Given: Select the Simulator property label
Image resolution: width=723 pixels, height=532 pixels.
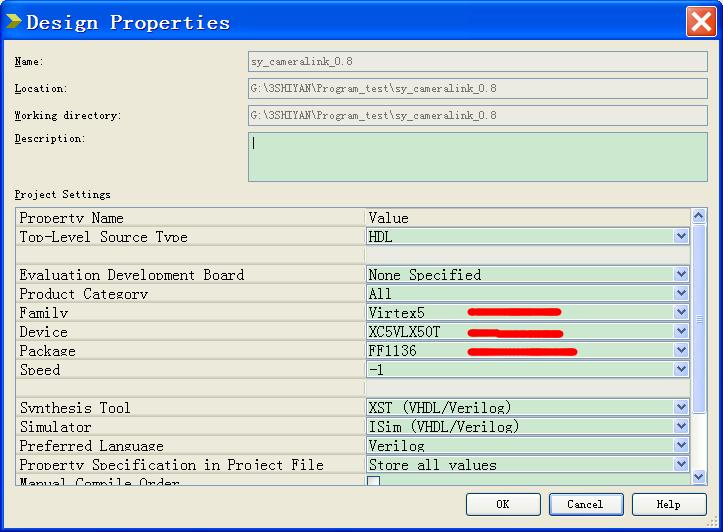Looking at the screenshot, I should 56,427.
